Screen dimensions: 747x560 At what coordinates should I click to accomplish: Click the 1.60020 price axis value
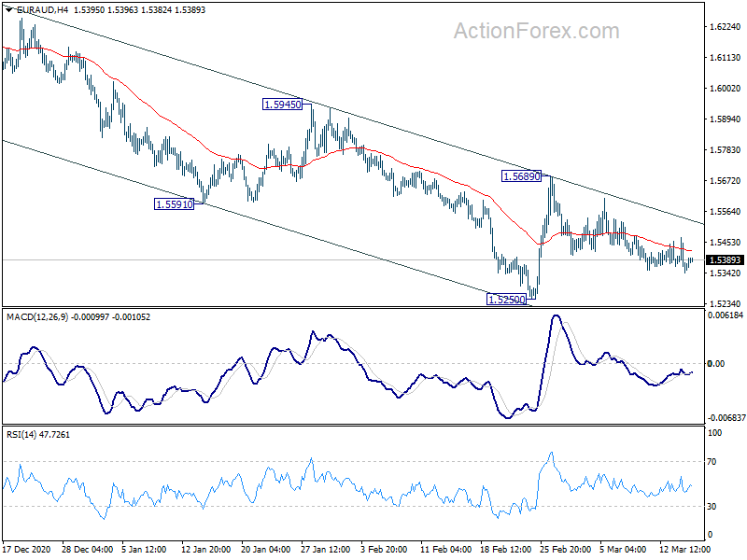(726, 88)
